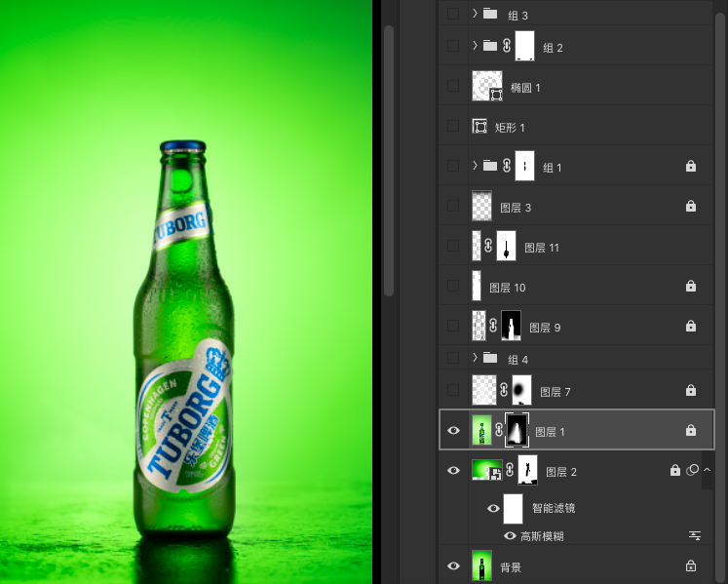
Task: Click the mask link icon on 图层 9
Action: pos(493,326)
